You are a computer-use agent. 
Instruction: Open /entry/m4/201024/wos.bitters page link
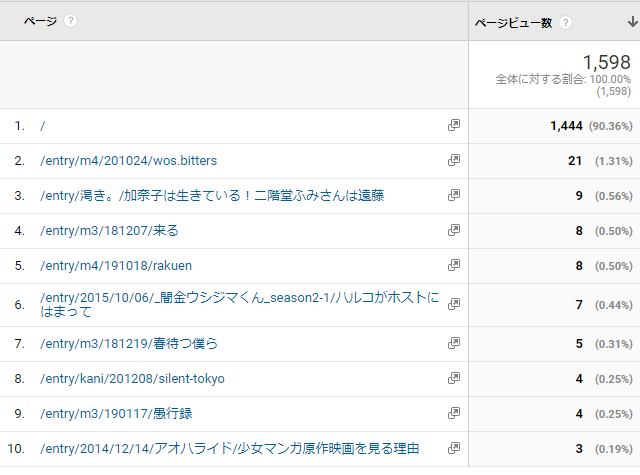[129, 161]
